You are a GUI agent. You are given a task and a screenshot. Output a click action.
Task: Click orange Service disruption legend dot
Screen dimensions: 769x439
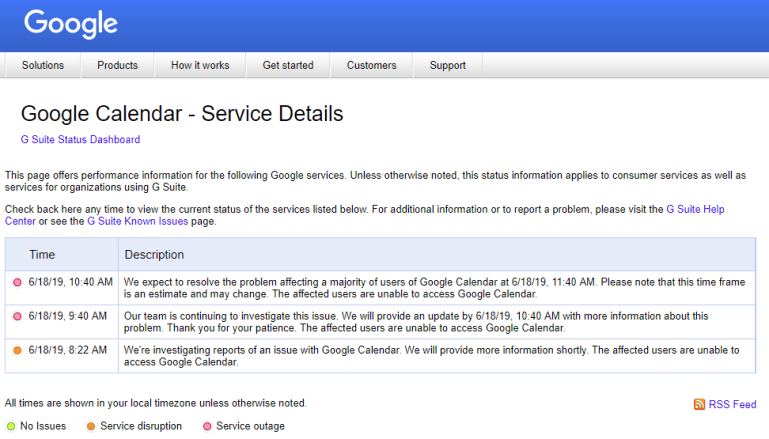point(91,427)
